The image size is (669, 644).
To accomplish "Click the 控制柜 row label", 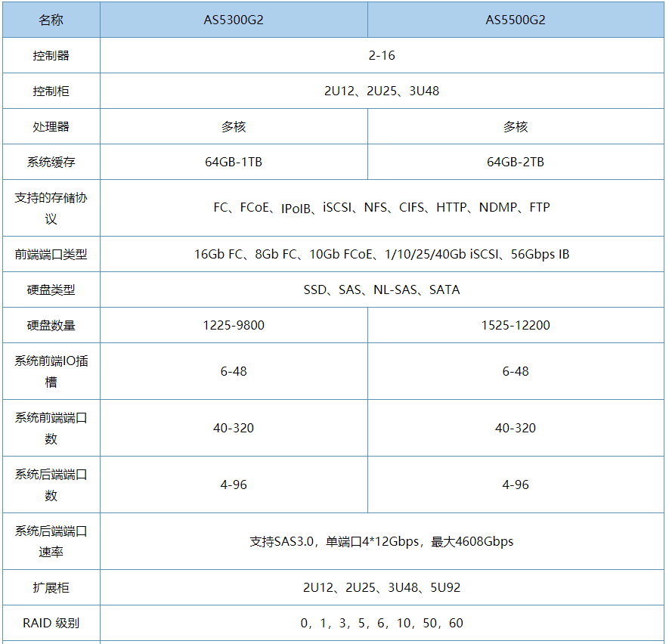I will point(51,91).
